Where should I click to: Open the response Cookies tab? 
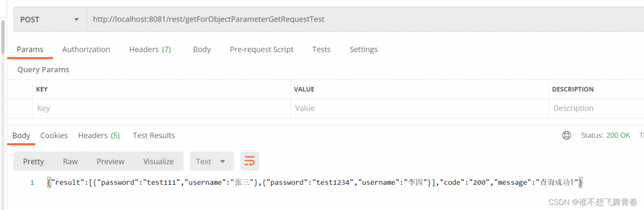tap(54, 135)
